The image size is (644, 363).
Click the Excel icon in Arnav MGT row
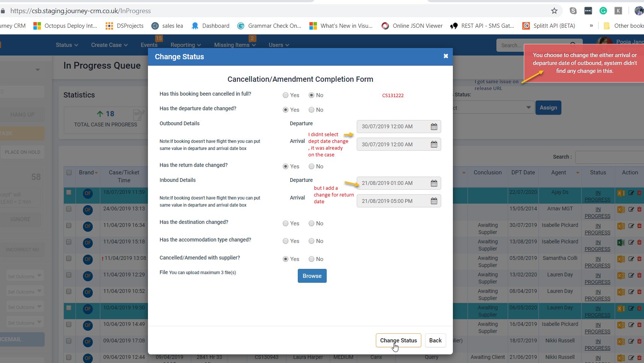click(621, 210)
